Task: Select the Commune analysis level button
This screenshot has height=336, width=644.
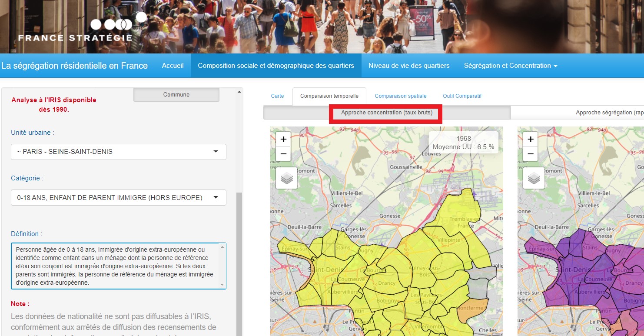Action: click(176, 95)
